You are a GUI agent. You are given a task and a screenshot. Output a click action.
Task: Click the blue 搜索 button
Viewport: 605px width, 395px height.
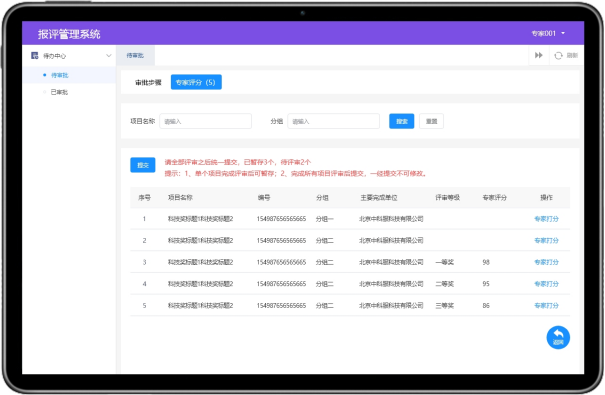(x=401, y=121)
